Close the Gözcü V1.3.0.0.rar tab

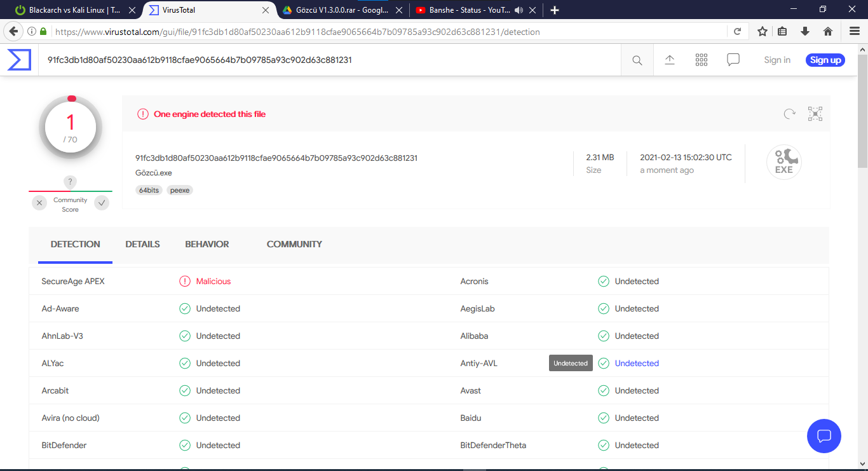click(399, 10)
